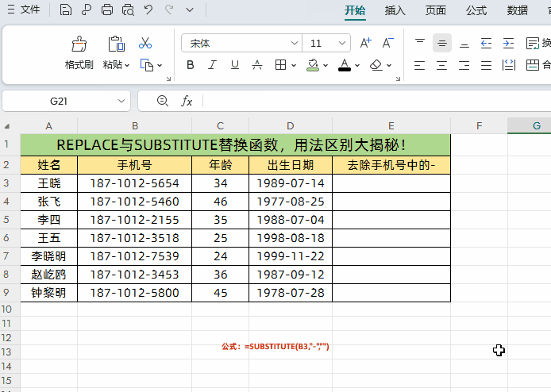Increase indent of cell contents
This screenshot has width=551, height=392.
click(x=508, y=43)
